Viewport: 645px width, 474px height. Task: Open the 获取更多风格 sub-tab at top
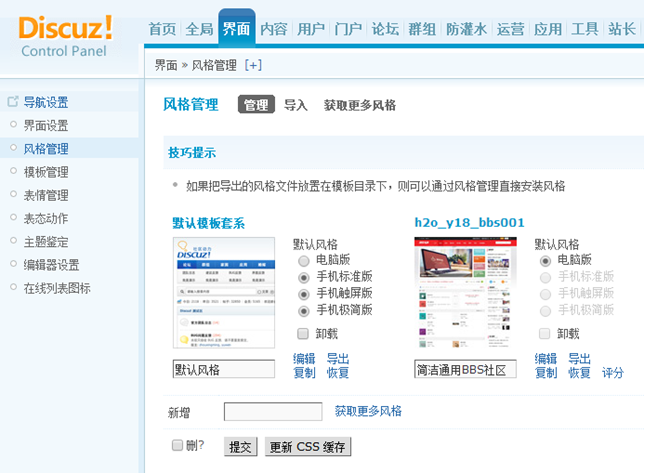[x=360, y=105]
